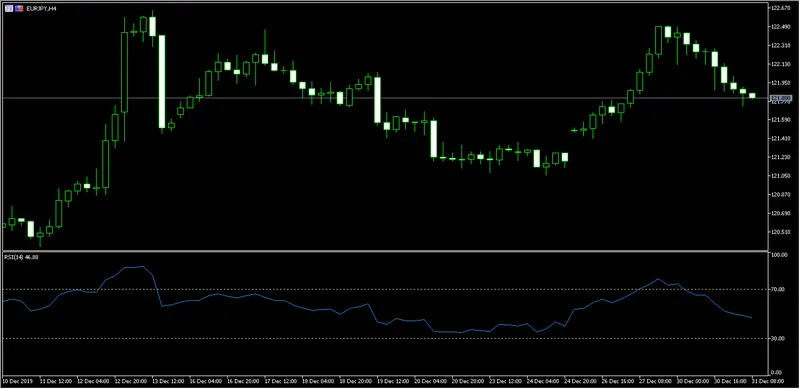
Task: Click the first flag icon beside EURJPY
Action: point(9,9)
